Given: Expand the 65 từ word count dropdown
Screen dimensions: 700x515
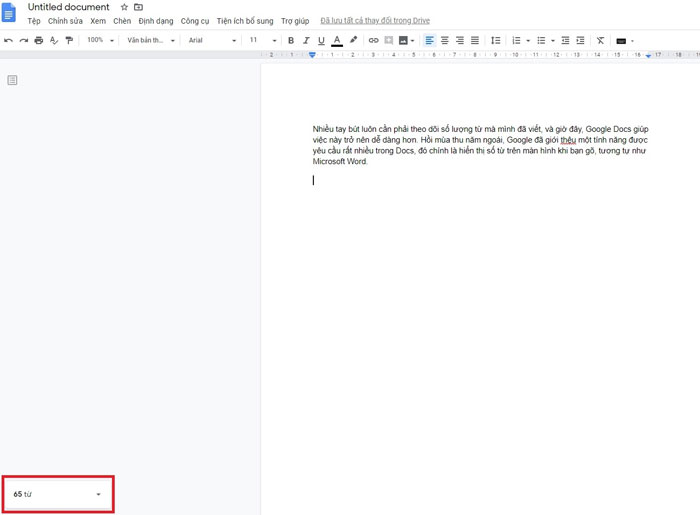Looking at the screenshot, I should click(58, 494).
